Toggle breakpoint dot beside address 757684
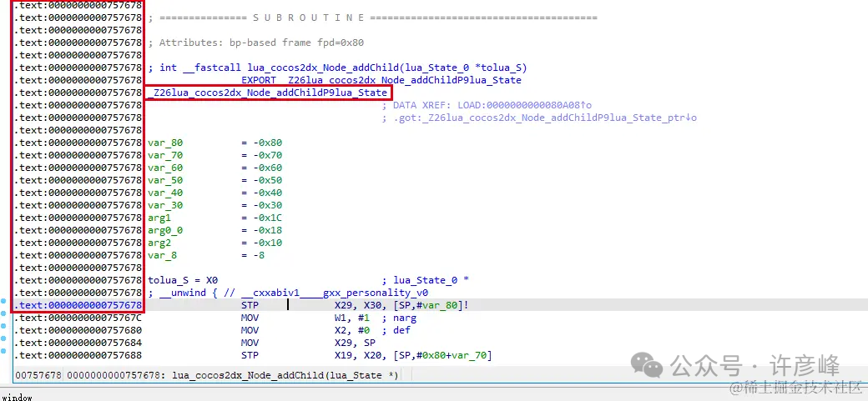The width and height of the screenshot is (868, 401). tap(3, 338)
